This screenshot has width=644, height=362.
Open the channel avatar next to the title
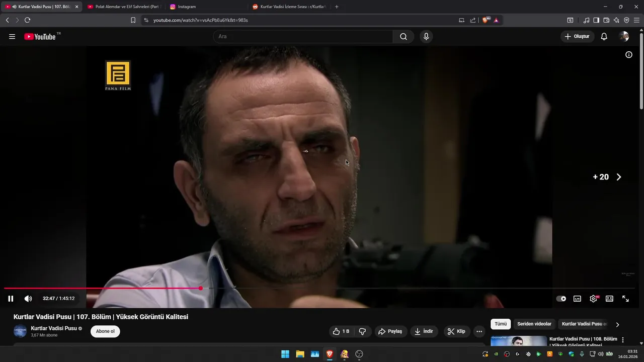(20, 331)
